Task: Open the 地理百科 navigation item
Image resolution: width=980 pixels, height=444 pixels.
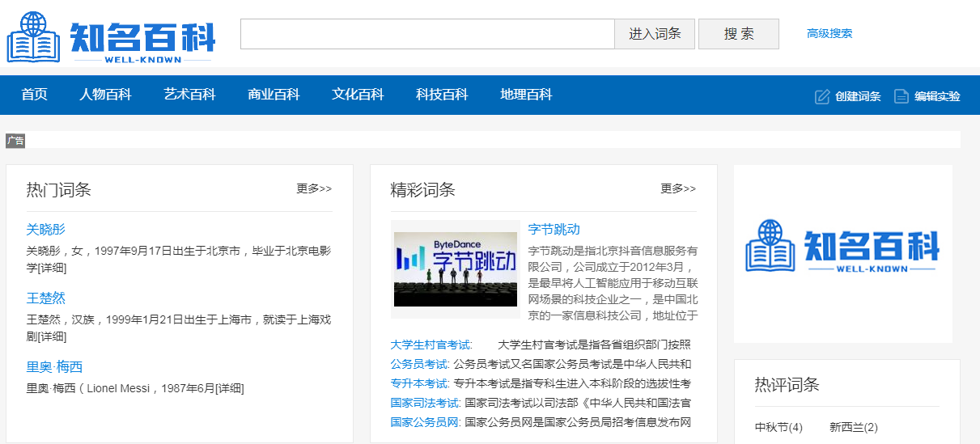Action: [x=526, y=95]
